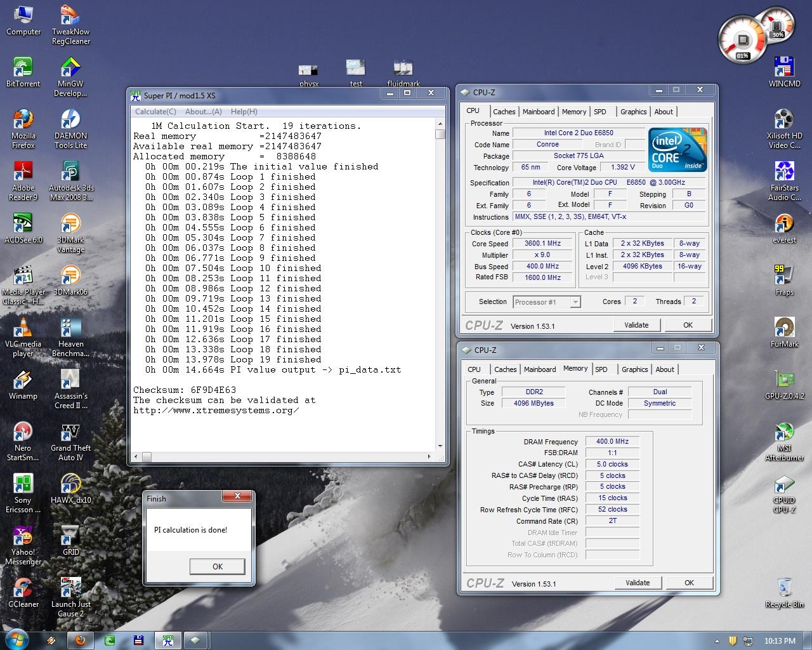Open SPD tab in upper CPU-Z window
Image resolution: width=812 pixels, height=650 pixels.
coord(600,112)
